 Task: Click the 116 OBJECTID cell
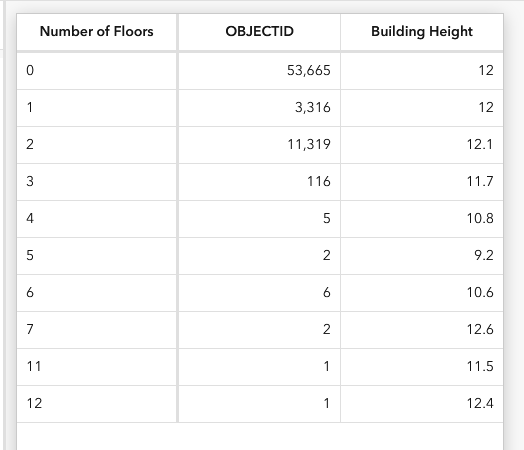tap(259, 182)
